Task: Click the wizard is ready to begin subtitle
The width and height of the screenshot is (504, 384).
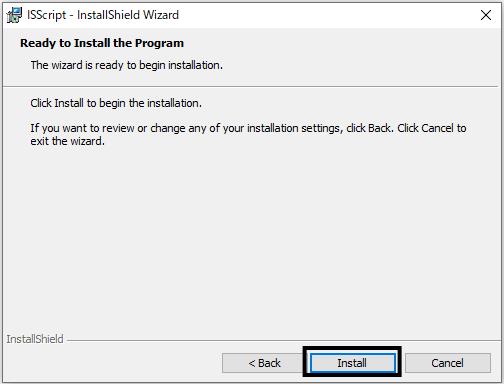Action: [x=127, y=65]
